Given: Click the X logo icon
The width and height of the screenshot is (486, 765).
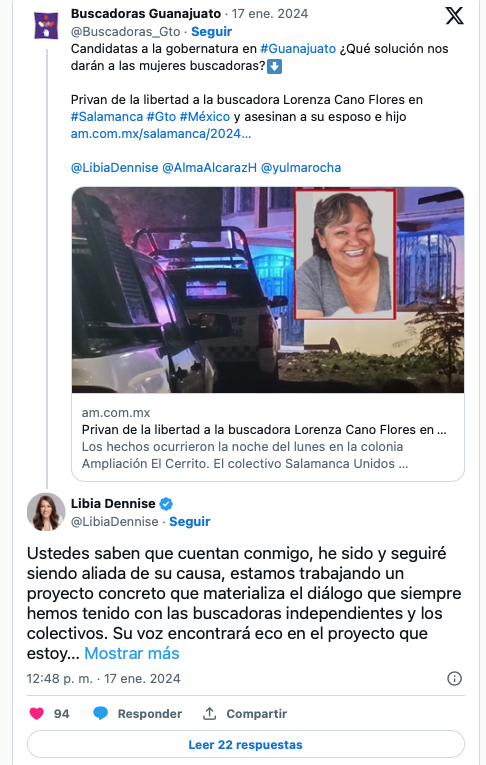Looking at the screenshot, I should [454, 16].
